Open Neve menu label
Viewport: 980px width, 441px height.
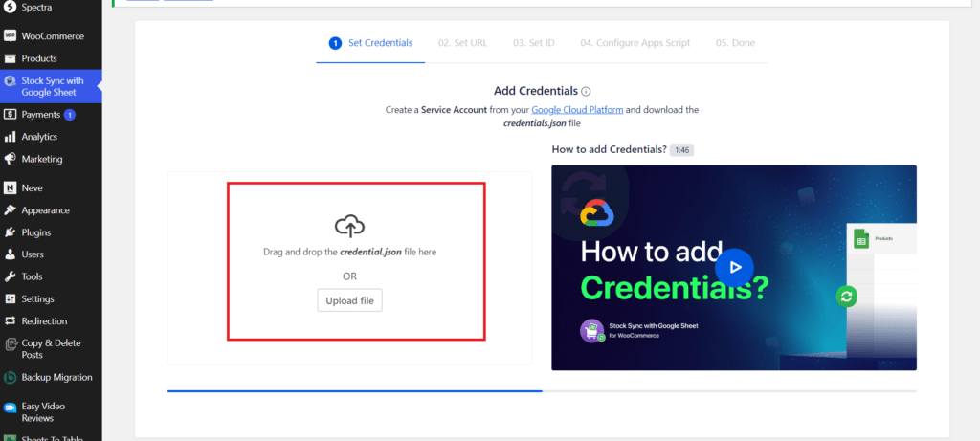[x=32, y=188]
